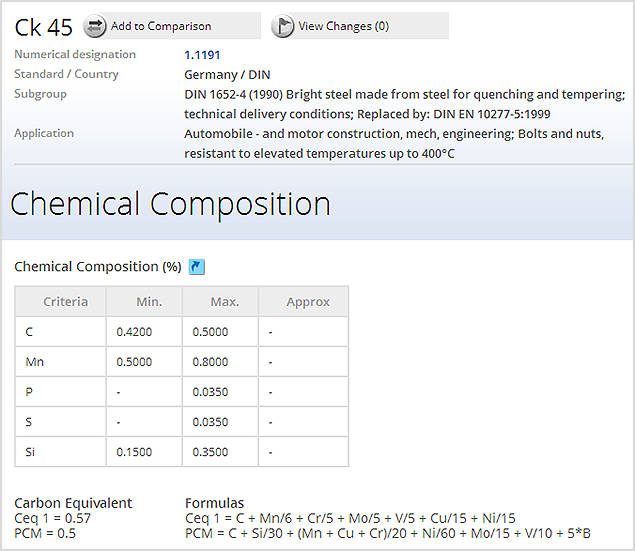
Task: Click the Chemical Composition section heading
Action: click(170, 204)
